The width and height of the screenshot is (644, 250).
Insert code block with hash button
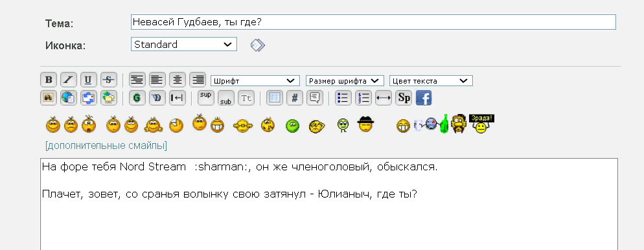click(295, 98)
